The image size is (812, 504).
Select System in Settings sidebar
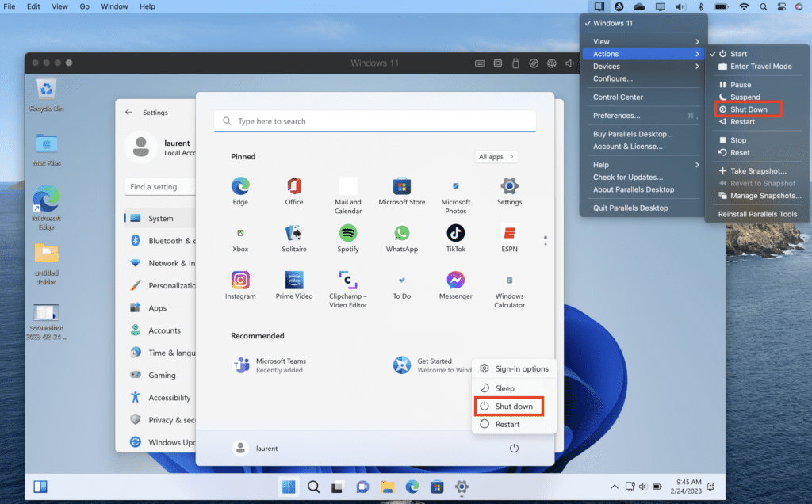(x=160, y=219)
